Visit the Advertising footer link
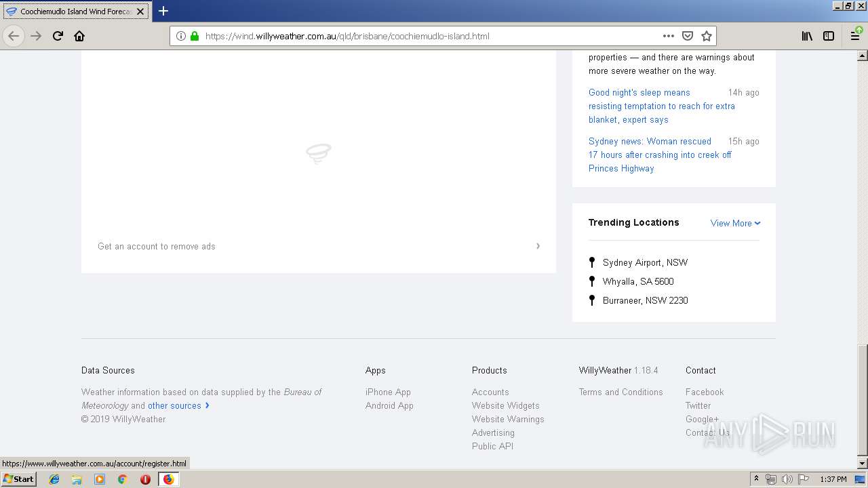 (493, 432)
